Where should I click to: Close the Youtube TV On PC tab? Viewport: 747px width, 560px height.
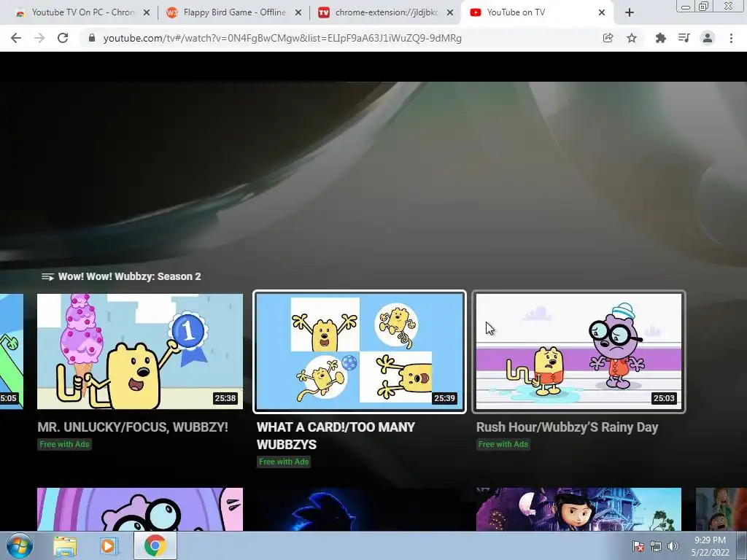(147, 13)
